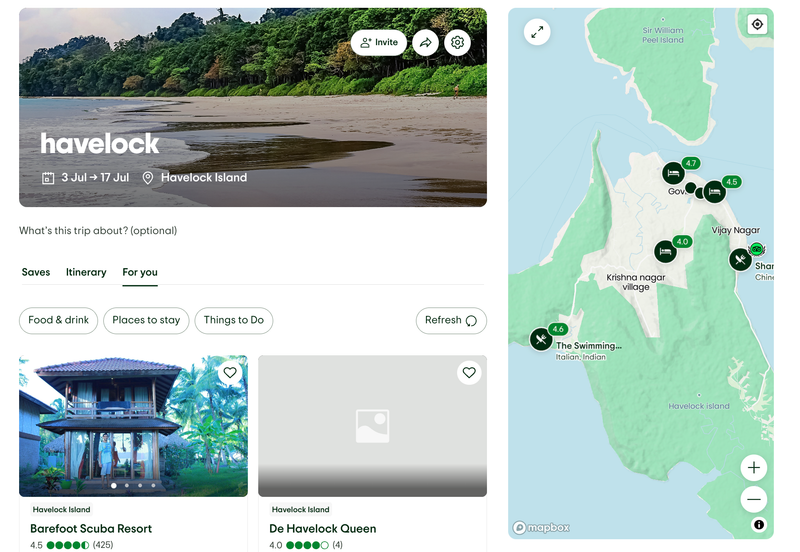
Task: Filter by Things to Do
Action: click(x=234, y=320)
